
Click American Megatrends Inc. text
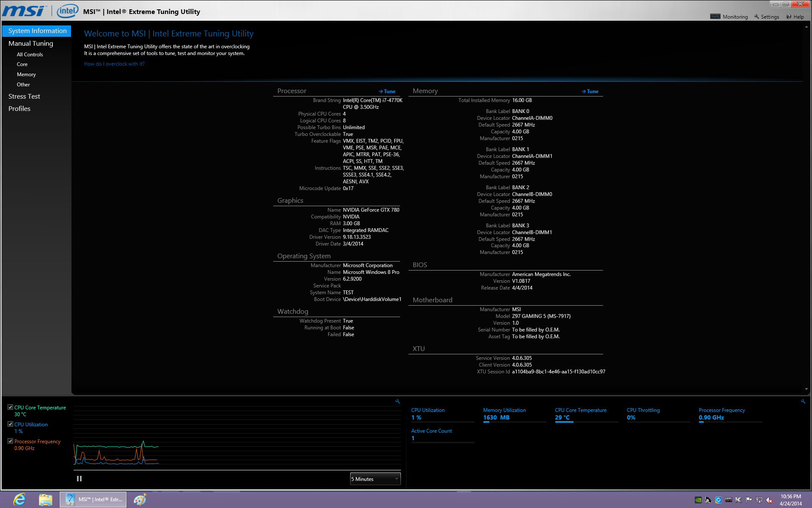pyautogui.click(x=541, y=274)
